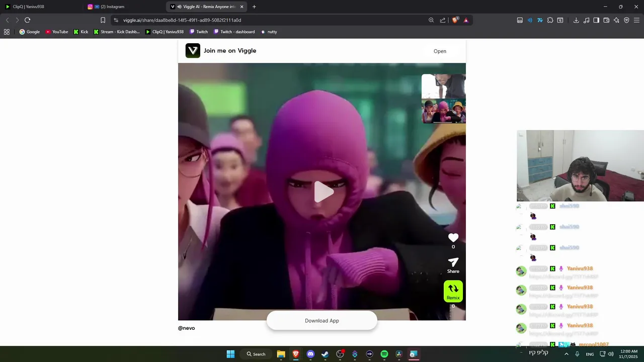Click the Viggle logo icon
This screenshot has height=362, width=644.
pyautogui.click(x=193, y=51)
